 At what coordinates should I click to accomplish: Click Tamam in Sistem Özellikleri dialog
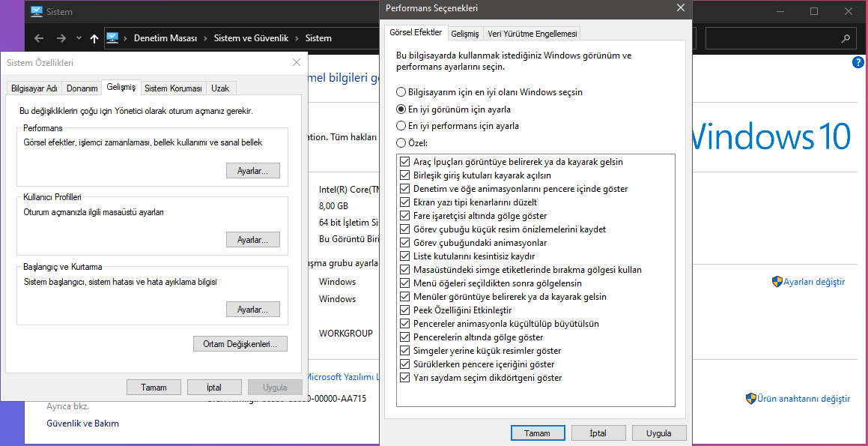(x=154, y=387)
